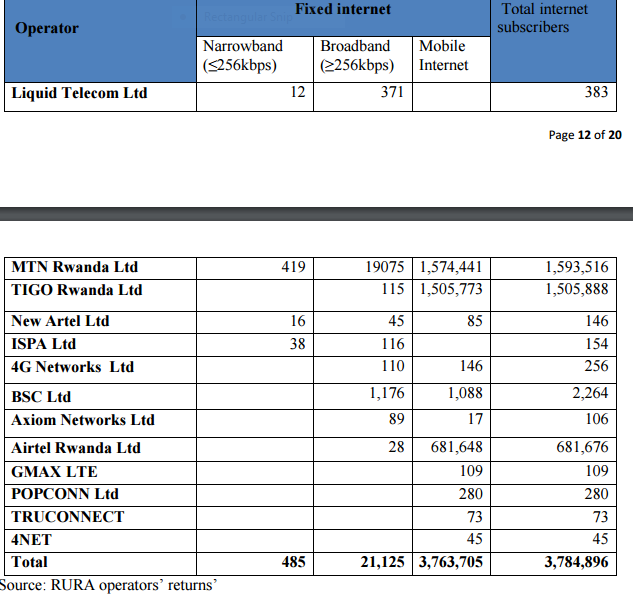Click TIGO total value 1,505,888
Viewport: 633px width, 598px height.
(x=577, y=289)
